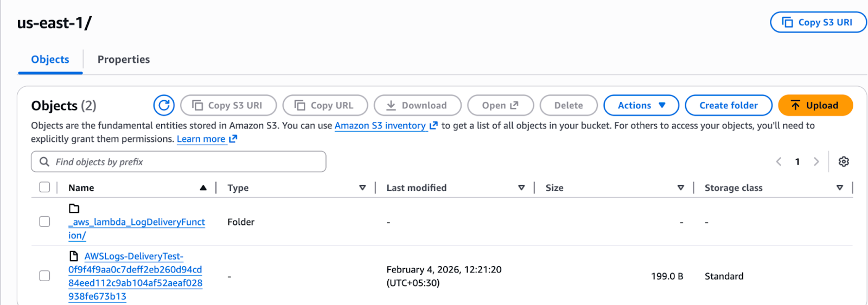Click the orange Upload button

click(815, 105)
